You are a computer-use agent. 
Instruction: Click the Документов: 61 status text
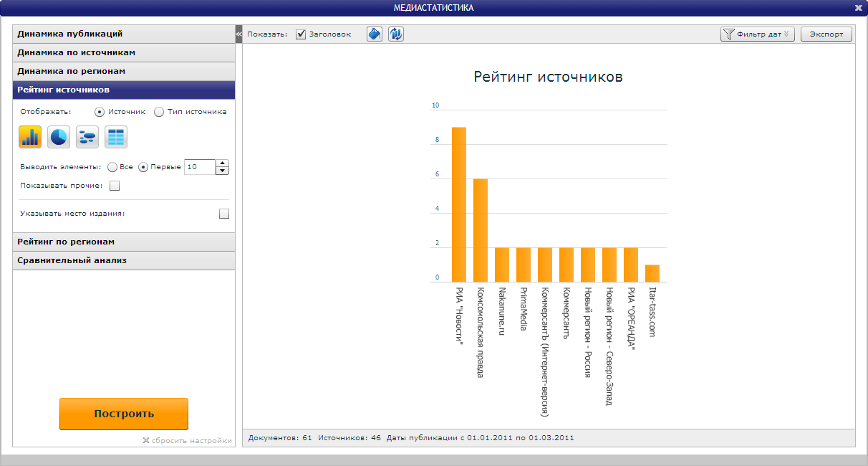(279, 437)
